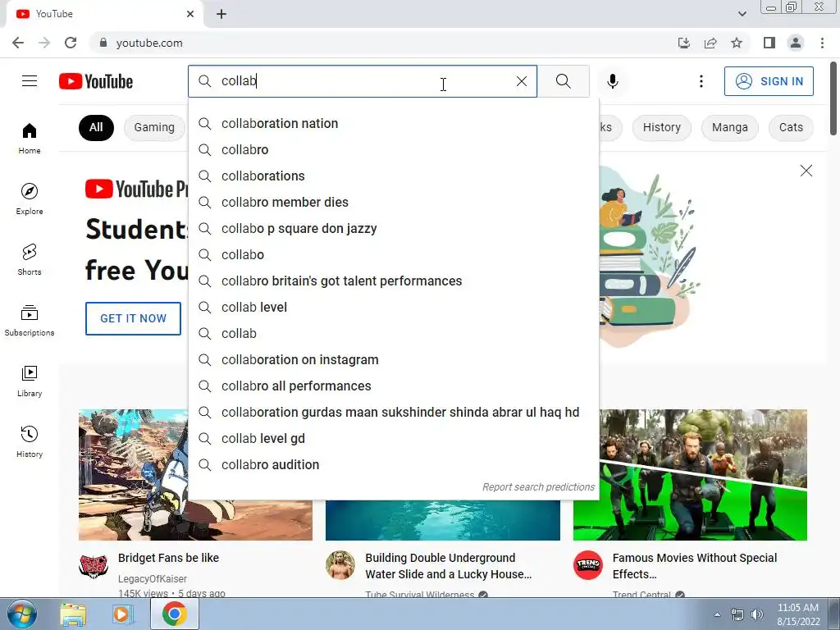This screenshot has height=630, width=840.
Task: Click the LegacyOfKaiser channel avatar
Action: click(x=94, y=565)
